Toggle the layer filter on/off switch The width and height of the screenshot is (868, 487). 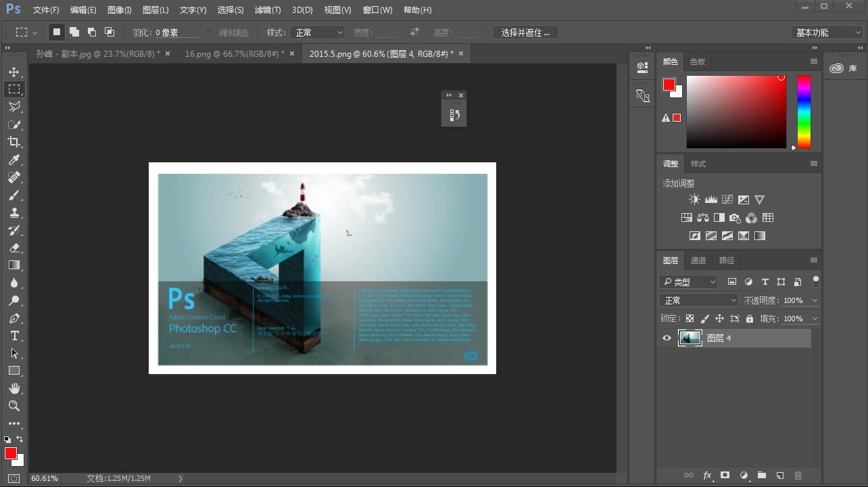[816, 281]
